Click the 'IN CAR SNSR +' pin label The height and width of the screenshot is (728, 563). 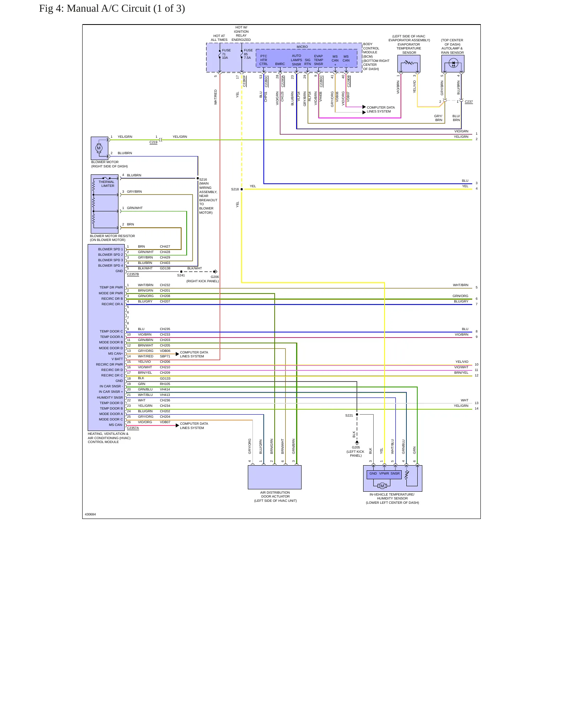(x=111, y=392)
